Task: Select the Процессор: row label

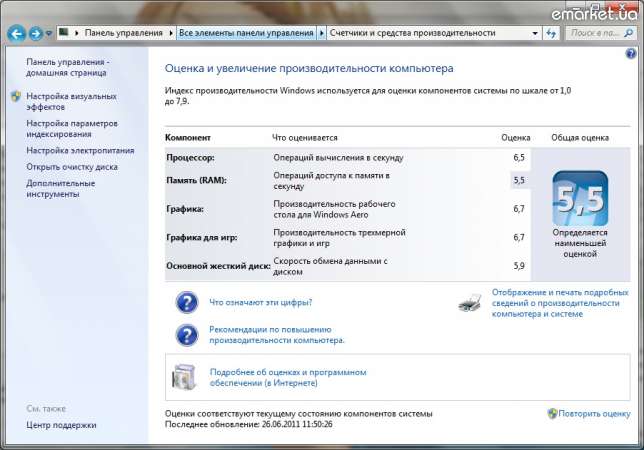Action: coord(190,158)
